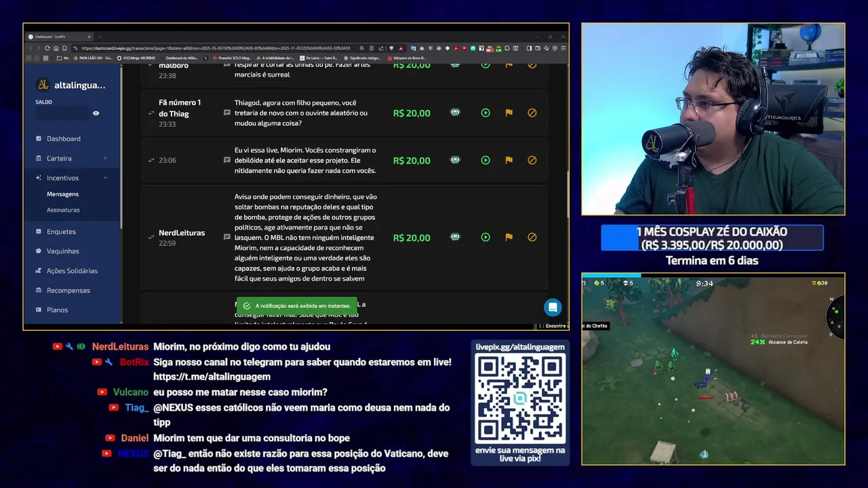Click avatar icon on NerdLeituras row
Screen dimensions: 868x488
(x=455, y=237)
